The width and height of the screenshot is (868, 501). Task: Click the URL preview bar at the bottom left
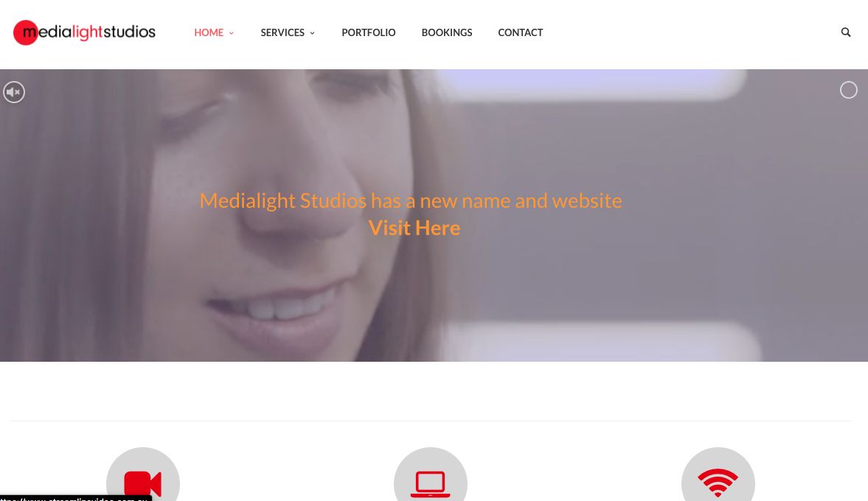(x=76, y=498)
